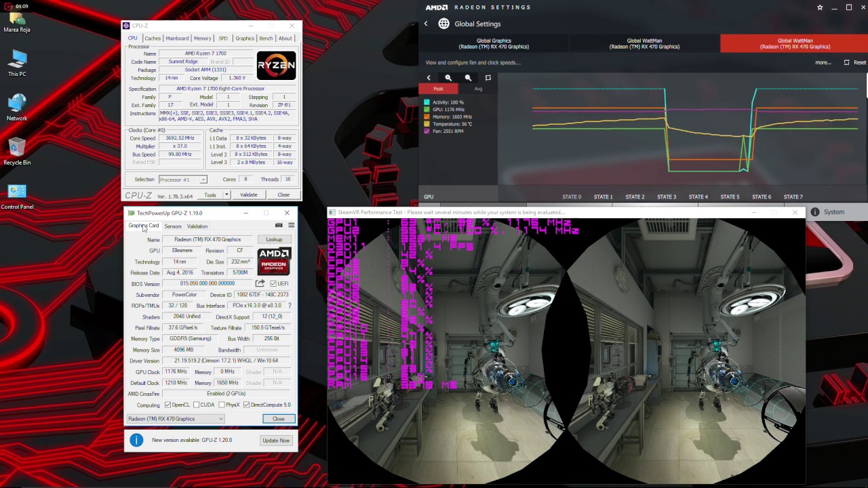The image size is (868, 488).
Task: Switch to GPU-Z Validation tab
Action: tap(197, 226)
